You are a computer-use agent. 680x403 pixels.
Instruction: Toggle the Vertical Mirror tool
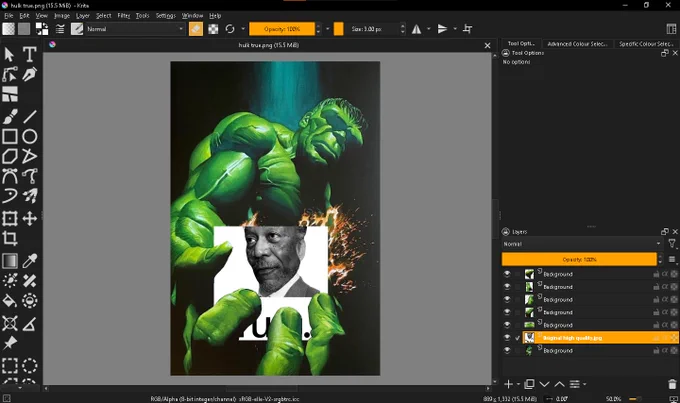click(442, 29)
